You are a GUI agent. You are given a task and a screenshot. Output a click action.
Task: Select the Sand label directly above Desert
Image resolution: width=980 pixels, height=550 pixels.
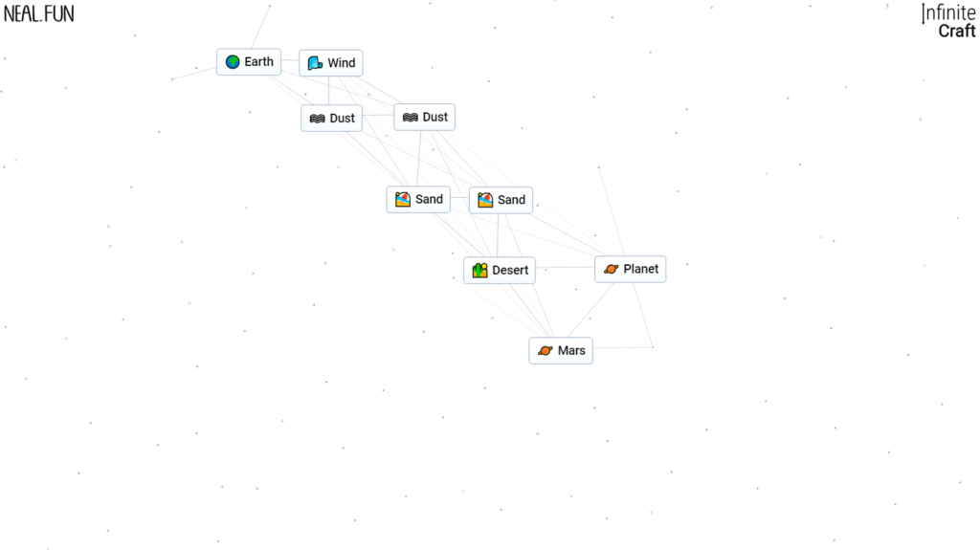pyautogui.click(x=511, y=200)
